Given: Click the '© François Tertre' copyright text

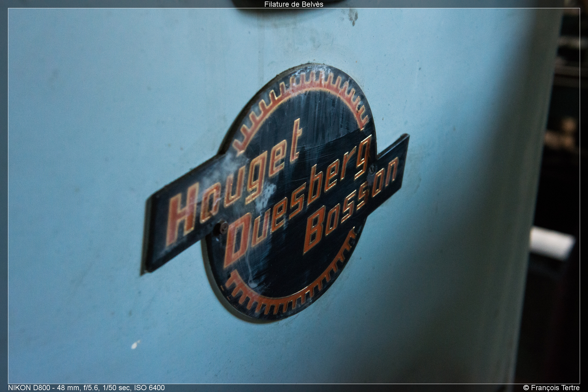Looking at the screenshot, I should (x=551, y=388).
